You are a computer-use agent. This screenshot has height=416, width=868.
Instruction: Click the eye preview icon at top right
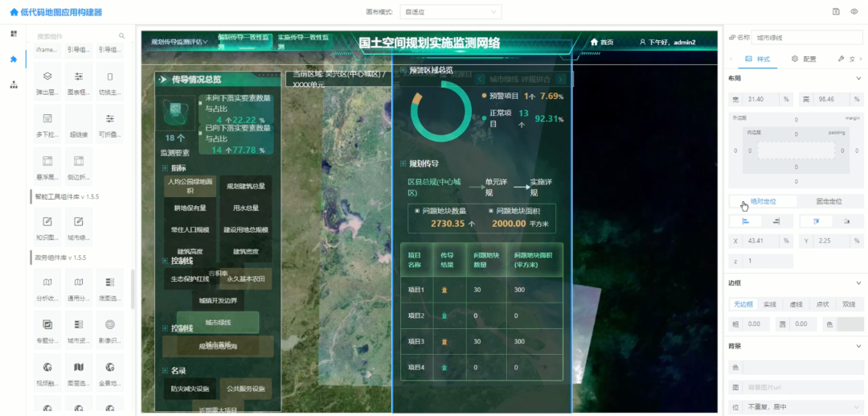point(855,12)
